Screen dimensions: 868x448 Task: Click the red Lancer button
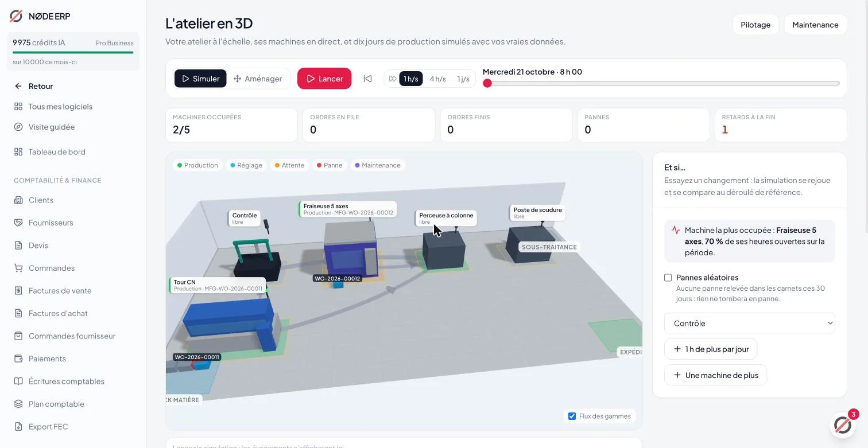pos(324,79)
